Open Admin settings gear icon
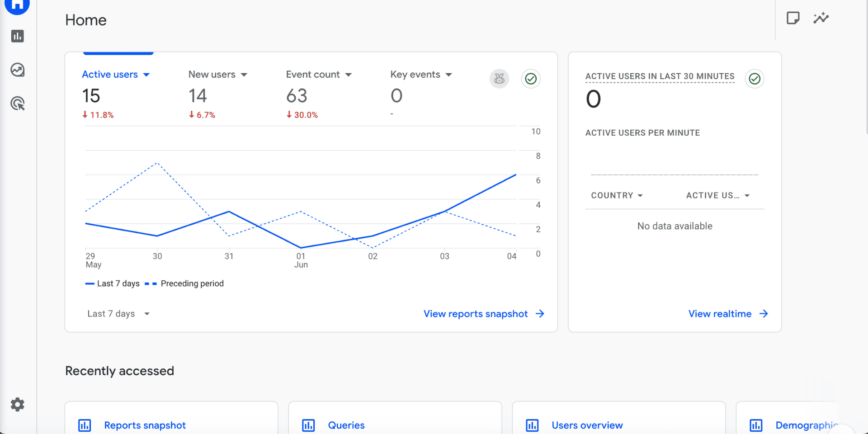Viewport: 868px width, 434px height. (18, 404)
